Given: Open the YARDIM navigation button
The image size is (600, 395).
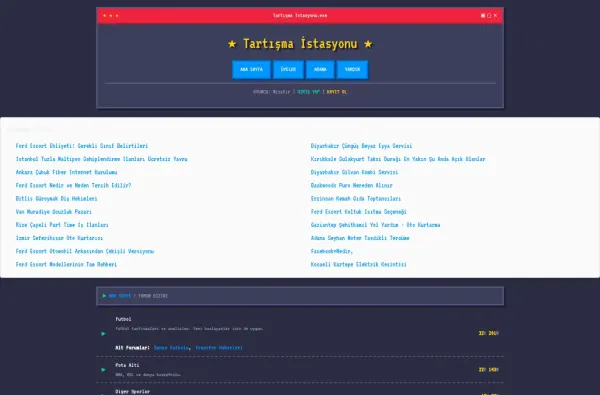Looking at the screenshot, I should coord(352,69).
